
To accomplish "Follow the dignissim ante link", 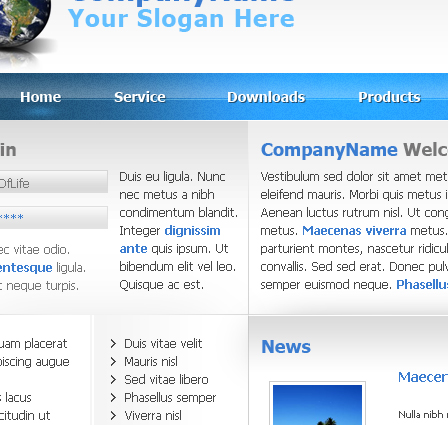I will pos(170,239).
